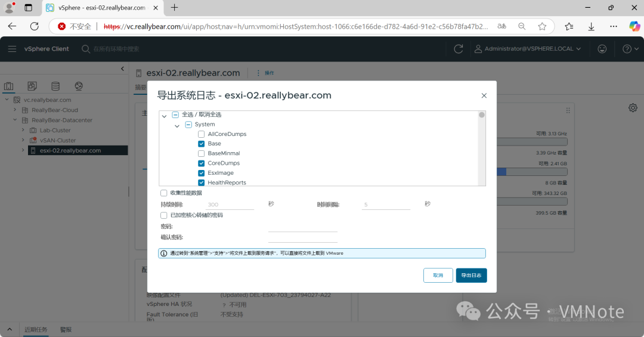Click the info icon in the notice banner

pyautogui.click(x=164, y=253)
